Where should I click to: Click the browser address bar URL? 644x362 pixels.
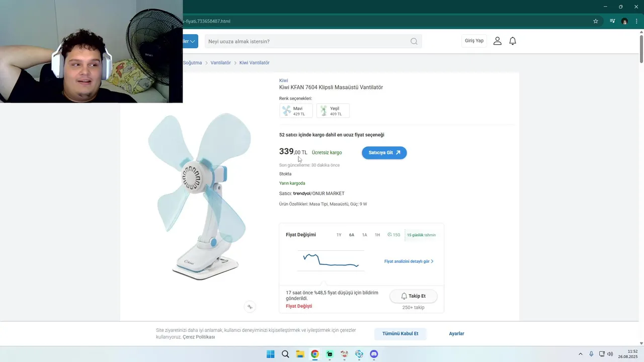pyautogui.click(x=207, y=21)
